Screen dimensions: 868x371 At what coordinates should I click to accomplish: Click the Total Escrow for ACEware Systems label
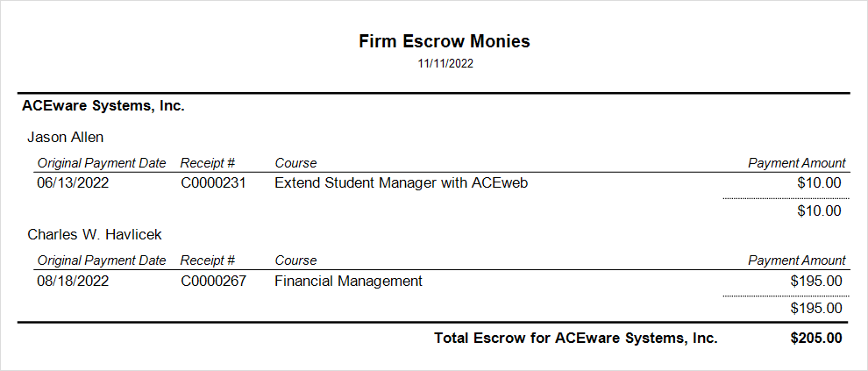tap(576, 338)
